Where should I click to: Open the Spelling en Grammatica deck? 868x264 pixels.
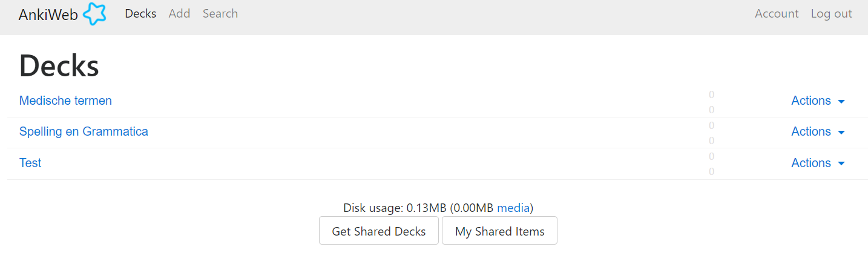84,131
